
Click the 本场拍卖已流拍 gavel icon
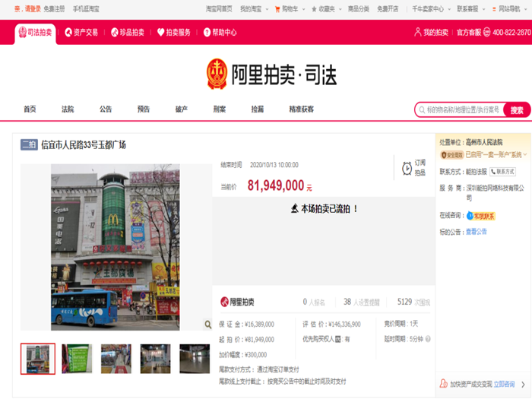295,208
